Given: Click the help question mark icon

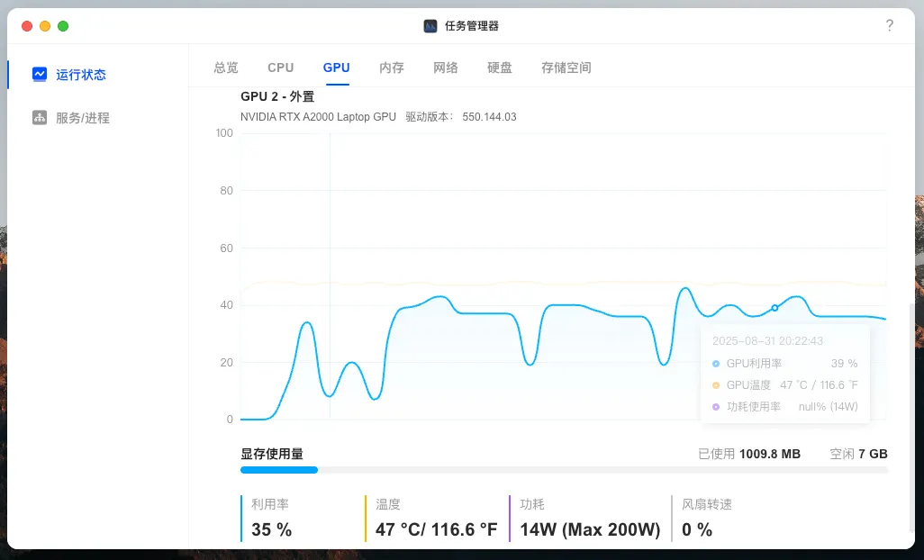Looking at the screenshot, I should pyautogui.click(x=890, y=26).
